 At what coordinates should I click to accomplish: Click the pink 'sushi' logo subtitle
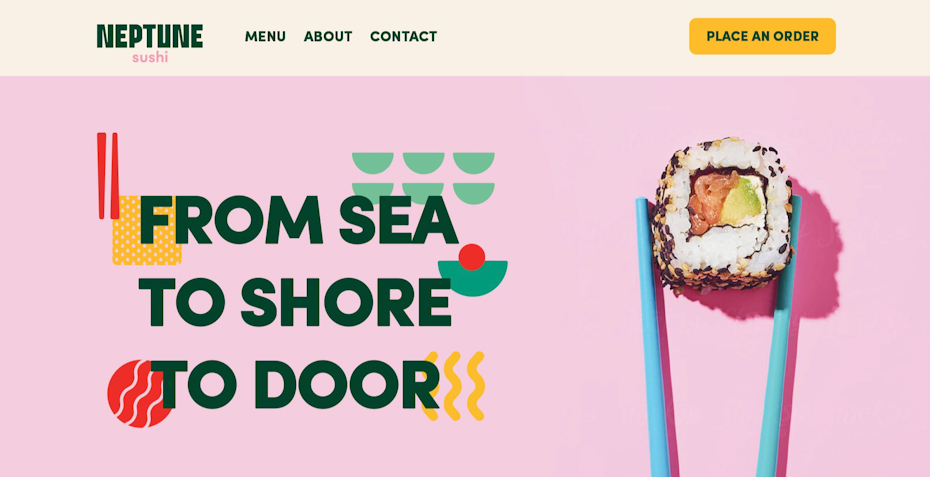point(150,58)
